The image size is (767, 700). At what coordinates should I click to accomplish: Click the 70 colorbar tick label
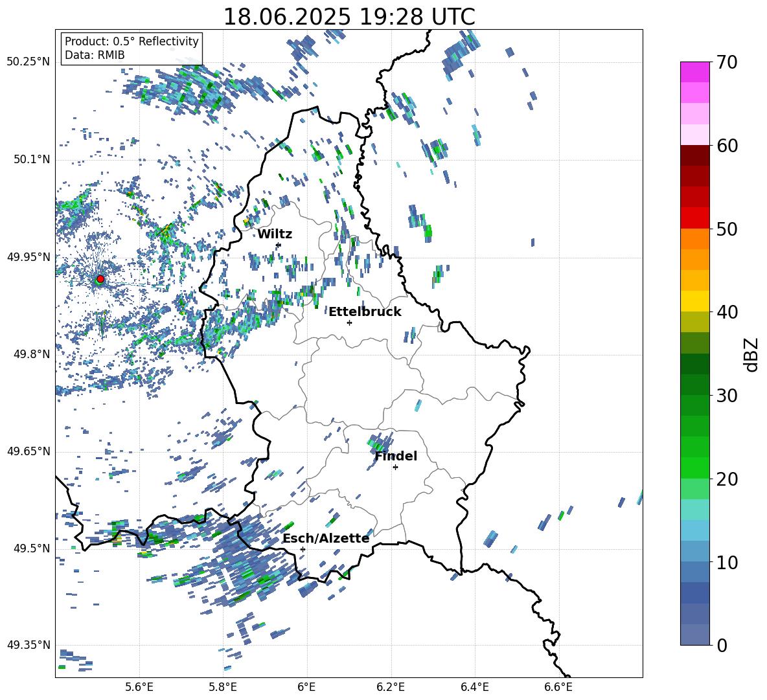point(727,63)
